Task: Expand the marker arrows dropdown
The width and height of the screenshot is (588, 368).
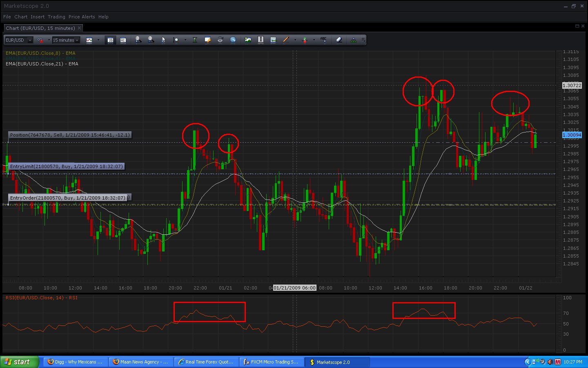Action: tap(314, 40)
